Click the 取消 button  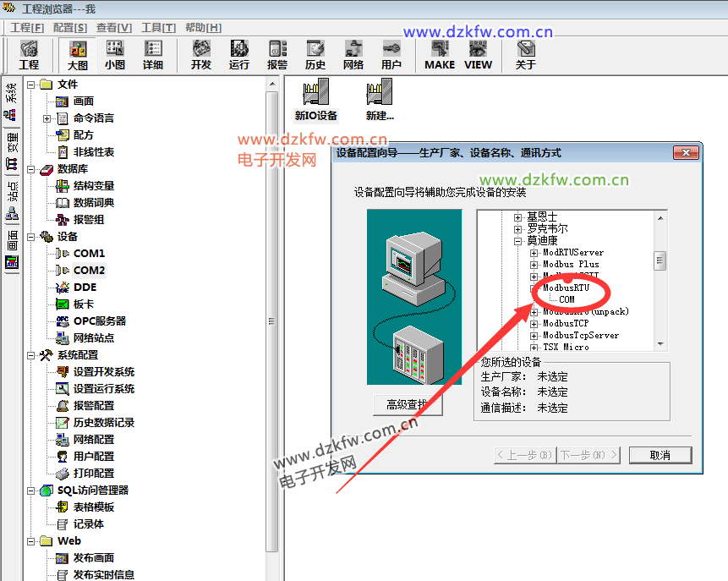click(660, 455)
